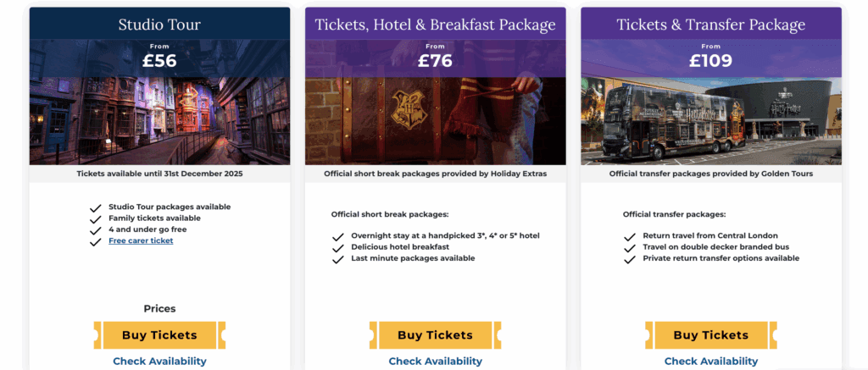The height and width of the screenshot is (370, 868).
Task: Open the Free carer ticket link
Action: 141,241
